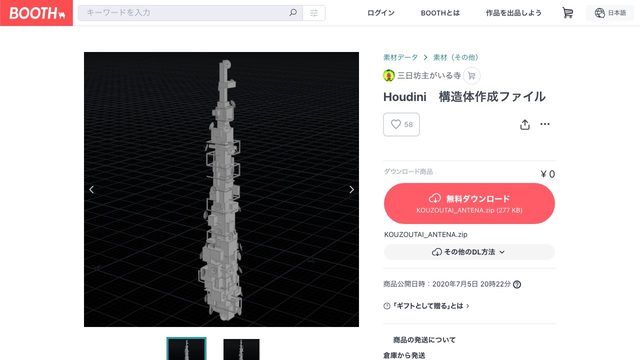
Task: Open the search filter options icon
Action: pos(314,13)
